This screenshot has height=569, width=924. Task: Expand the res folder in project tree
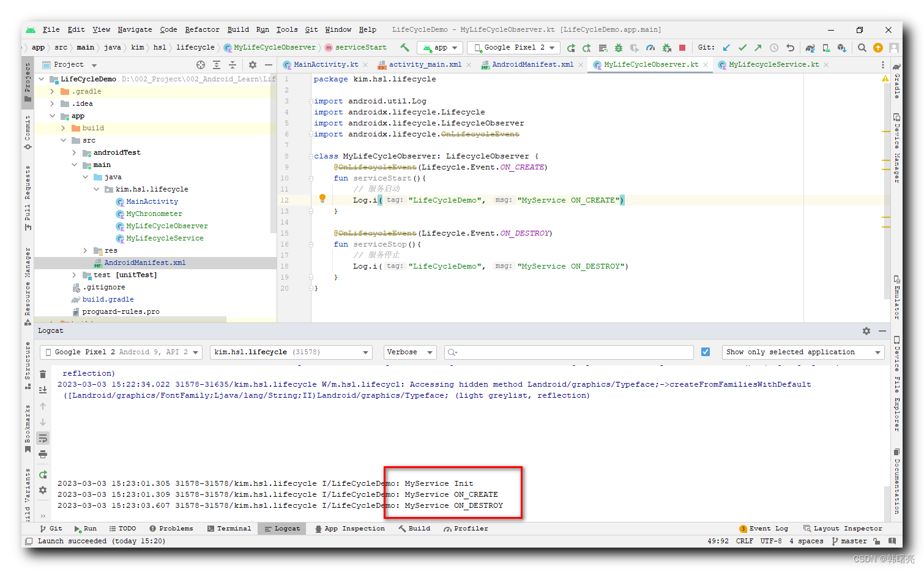coord(85,251)
